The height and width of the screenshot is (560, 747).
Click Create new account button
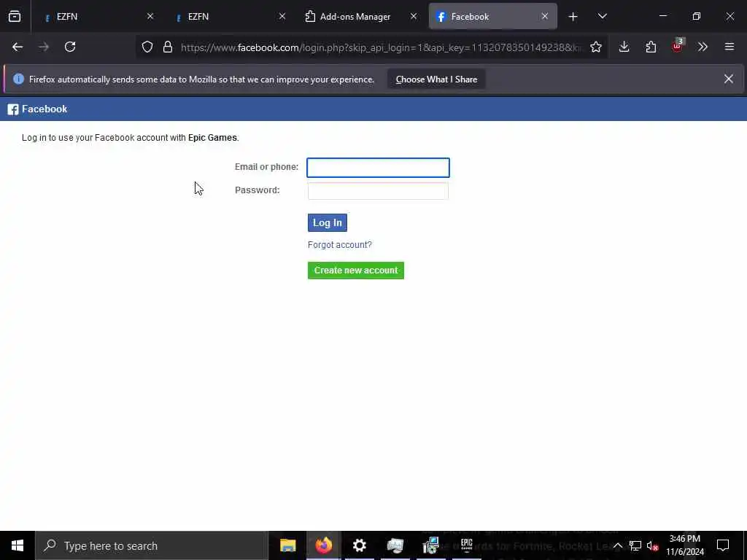(x=356, y=271)
